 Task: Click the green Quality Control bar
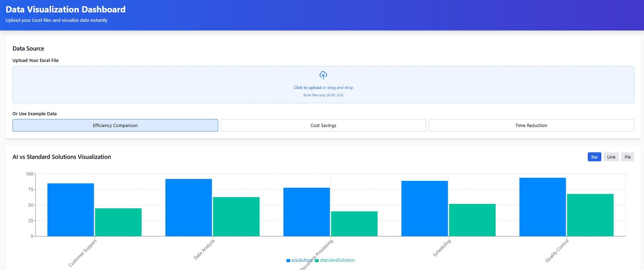(590, 215)
